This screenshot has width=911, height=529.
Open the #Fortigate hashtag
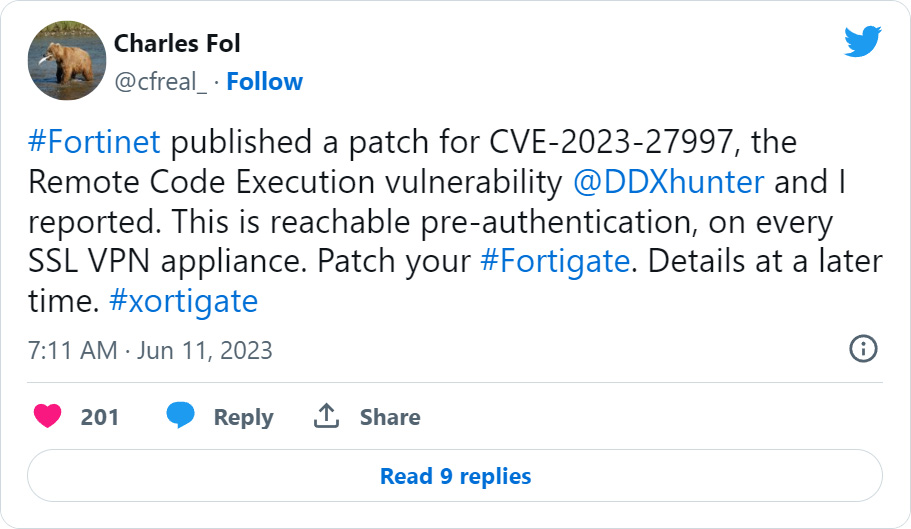[x=554, y=261]
